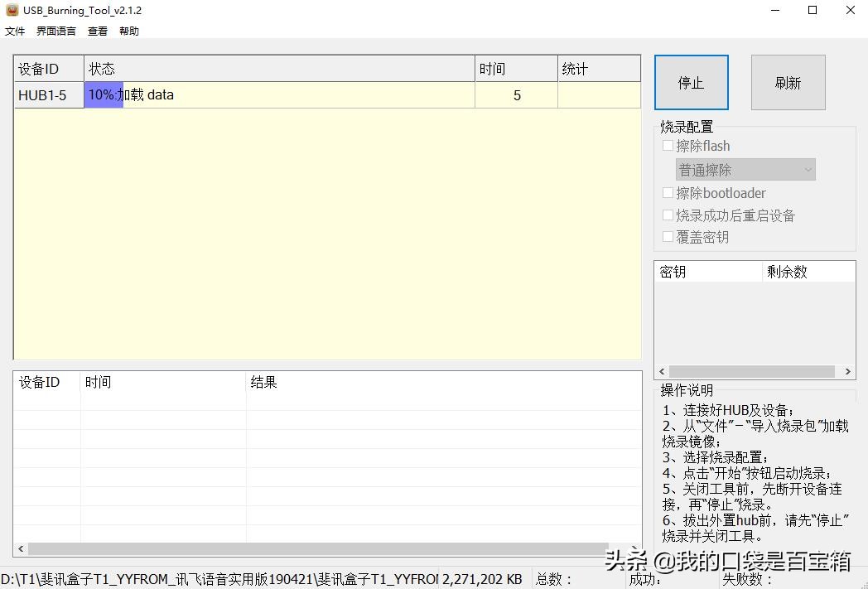This screenshot has height=589, width=868.
Task: Open the 文件 menu
Action: click(x=14, y=31)
